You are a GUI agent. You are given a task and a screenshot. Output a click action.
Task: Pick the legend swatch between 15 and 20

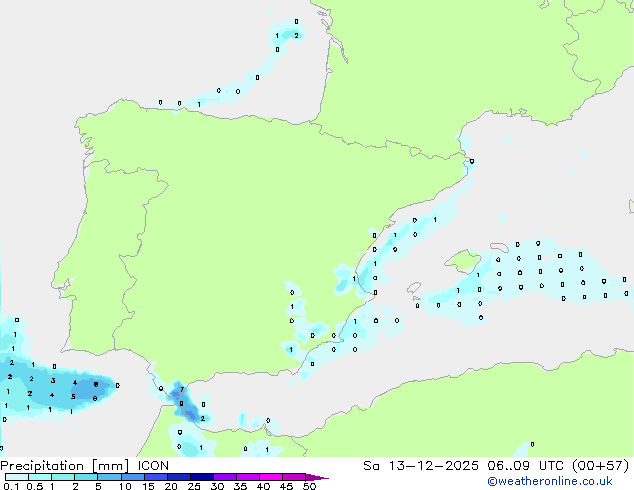pos(155,477)
